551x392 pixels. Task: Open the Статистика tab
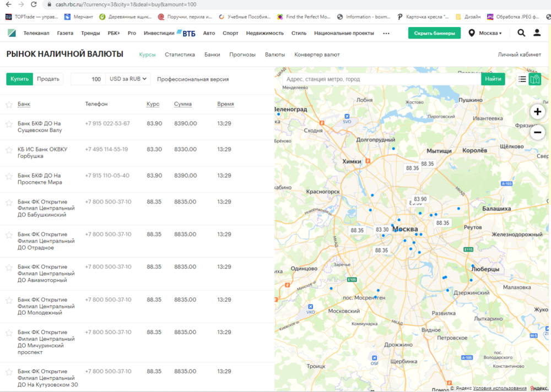coord(180,55)
